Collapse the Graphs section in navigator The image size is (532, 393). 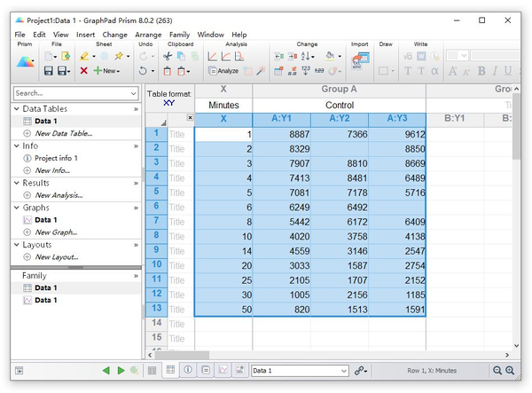(16, 207)
